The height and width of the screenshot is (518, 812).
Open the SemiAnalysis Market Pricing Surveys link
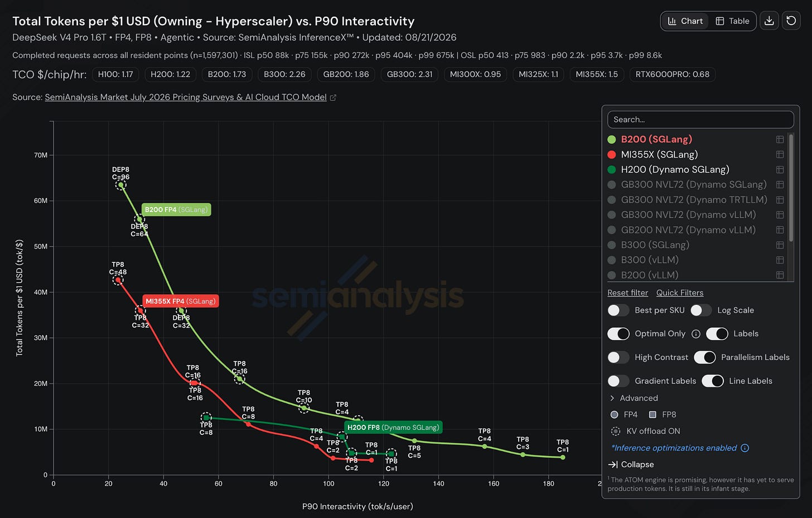click(x=186, y=97)
